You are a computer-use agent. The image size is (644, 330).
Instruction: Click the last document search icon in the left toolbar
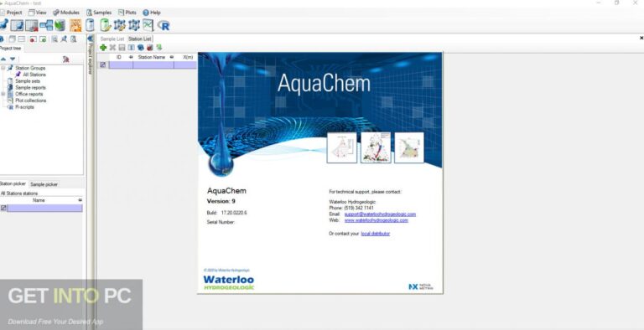click(x=74, y=39)
